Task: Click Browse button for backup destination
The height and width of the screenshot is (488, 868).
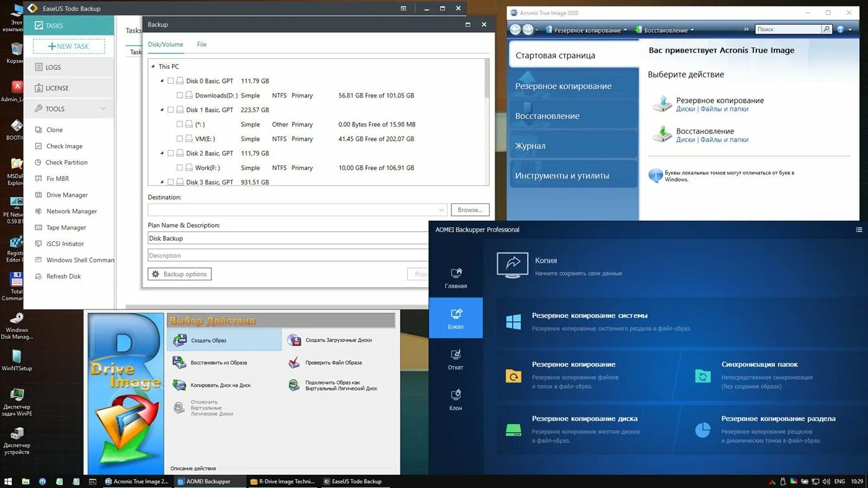Action: (x=470, y=210)
